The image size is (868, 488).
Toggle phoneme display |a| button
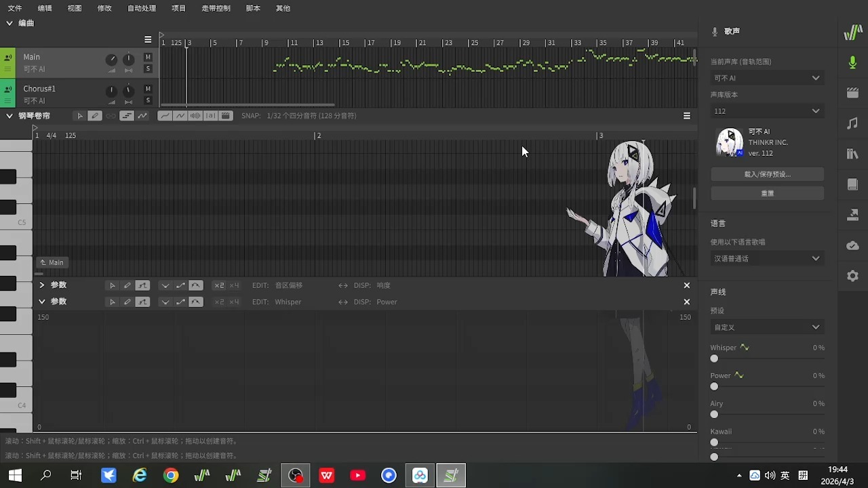pos(211,116)
